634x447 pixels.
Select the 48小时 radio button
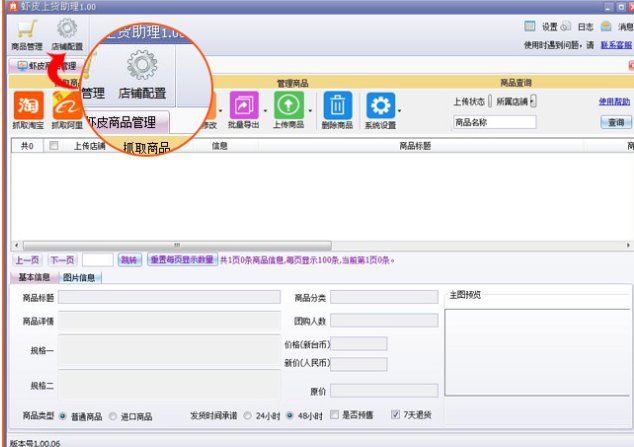290,415
